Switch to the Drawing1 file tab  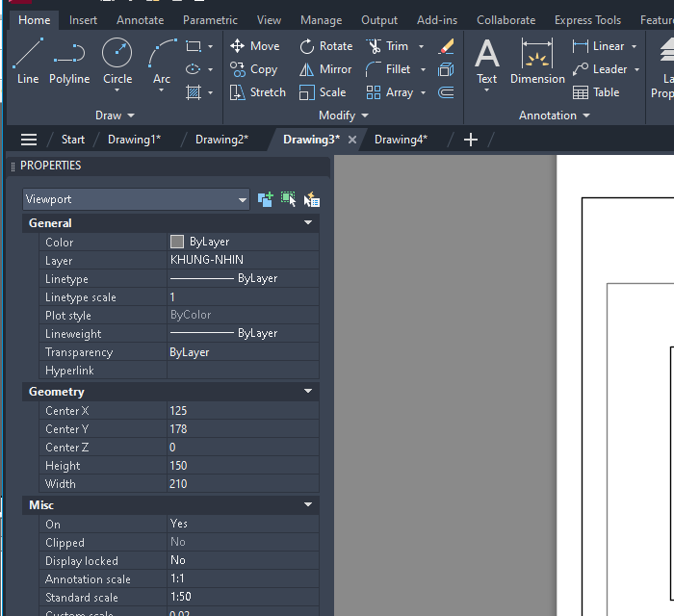(x=134, y=140)
